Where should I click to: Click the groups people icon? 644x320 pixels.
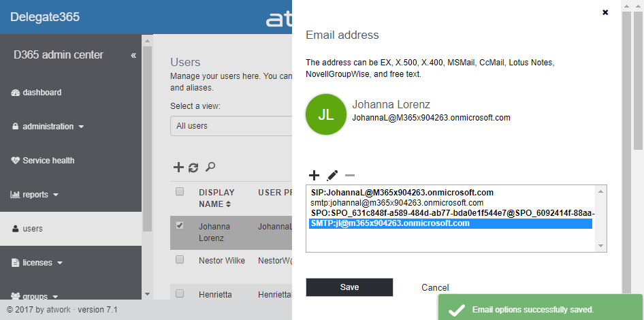15,295
